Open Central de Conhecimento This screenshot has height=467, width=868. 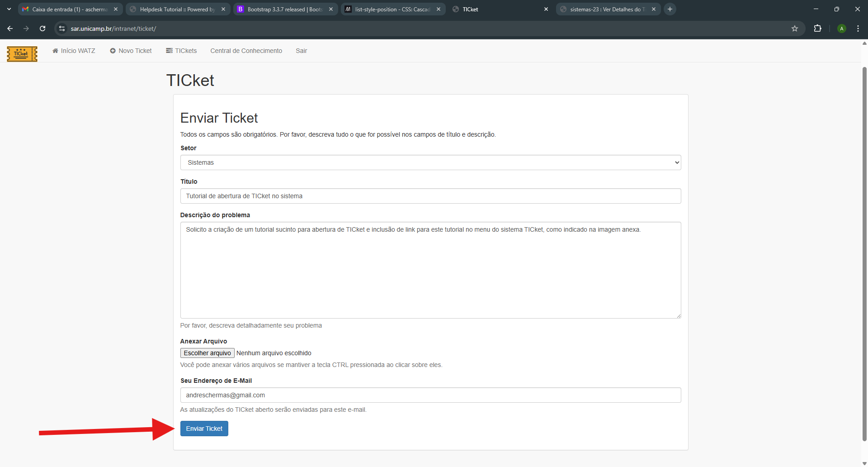pos(246,51)
